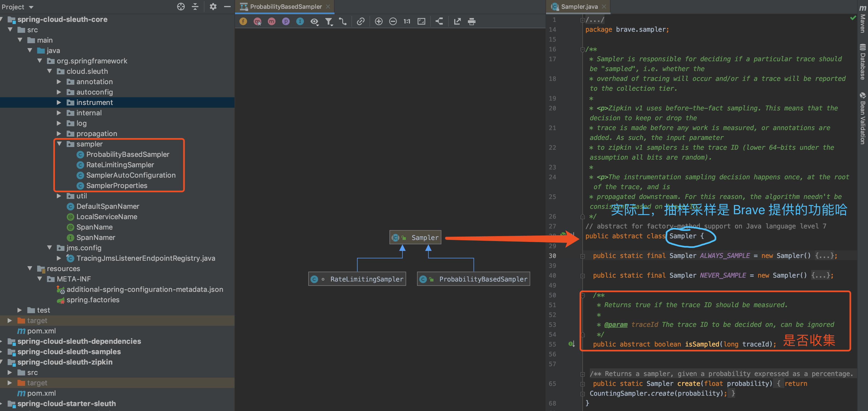Open the diagram filter dropdown
The image size is (868, 411).
(329, 22)
